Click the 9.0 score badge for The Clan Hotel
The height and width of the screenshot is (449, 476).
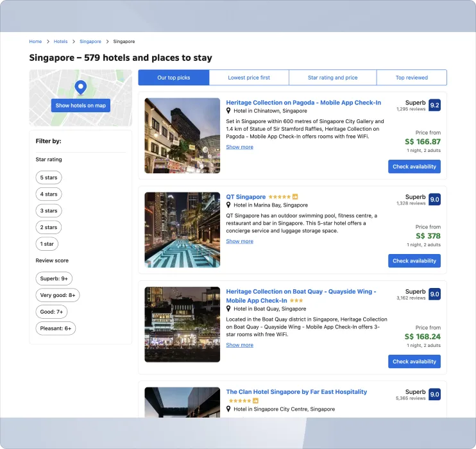click(x=434, y=394)
